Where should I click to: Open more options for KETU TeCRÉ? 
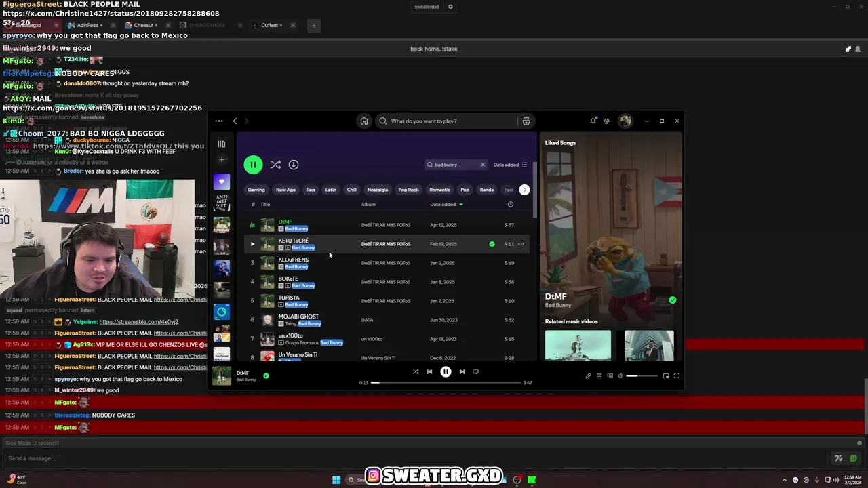click(x=521, y=244)
